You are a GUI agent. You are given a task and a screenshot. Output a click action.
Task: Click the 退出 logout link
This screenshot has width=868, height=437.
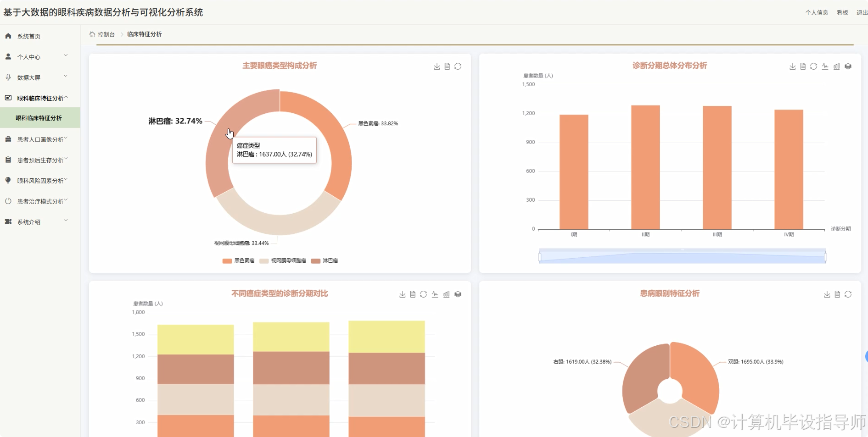862,12
